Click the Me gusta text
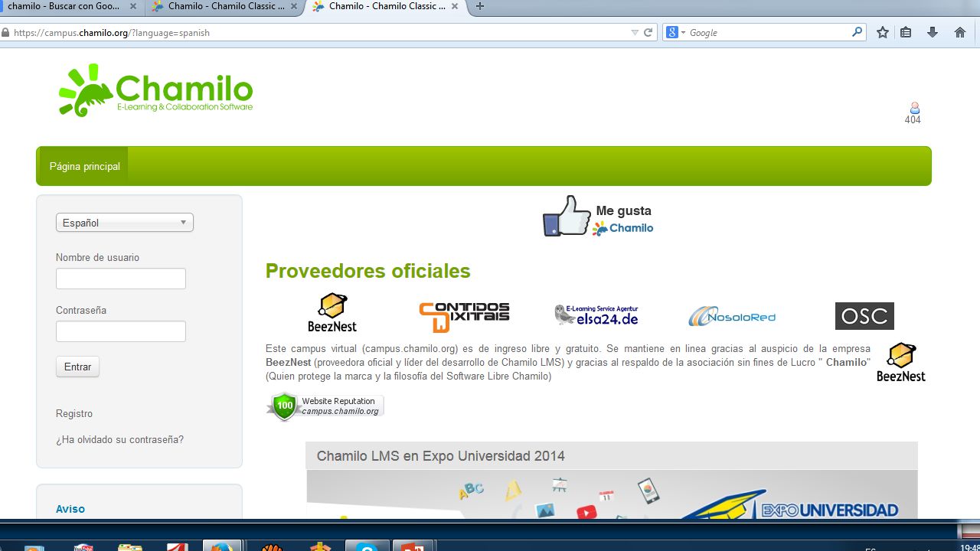Image resolution: width=980 pixels, height=551 pixels. coord(624,210)
